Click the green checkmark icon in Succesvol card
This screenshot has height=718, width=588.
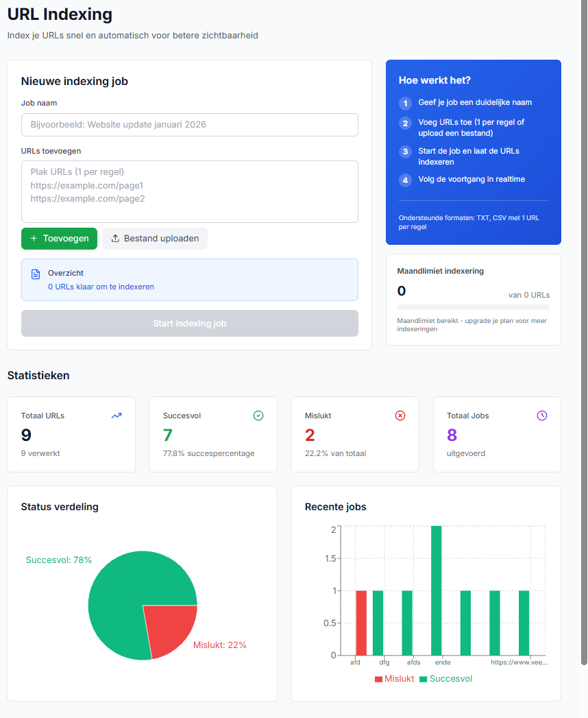pos(258,416)
